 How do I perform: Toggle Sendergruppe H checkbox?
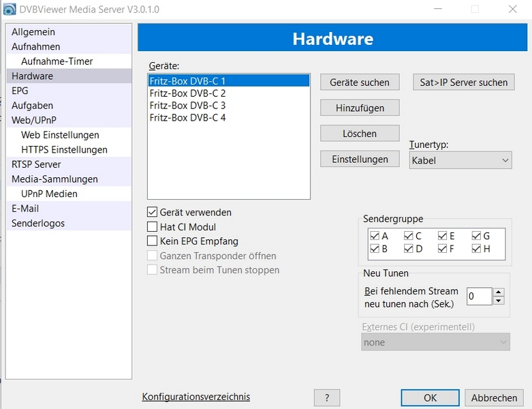476,249
